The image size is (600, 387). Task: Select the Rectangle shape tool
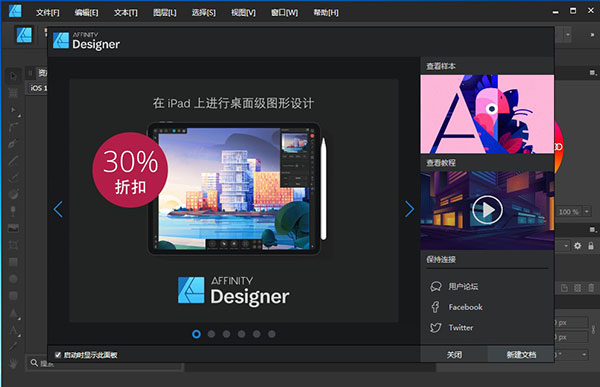click(x=13, y=262)
